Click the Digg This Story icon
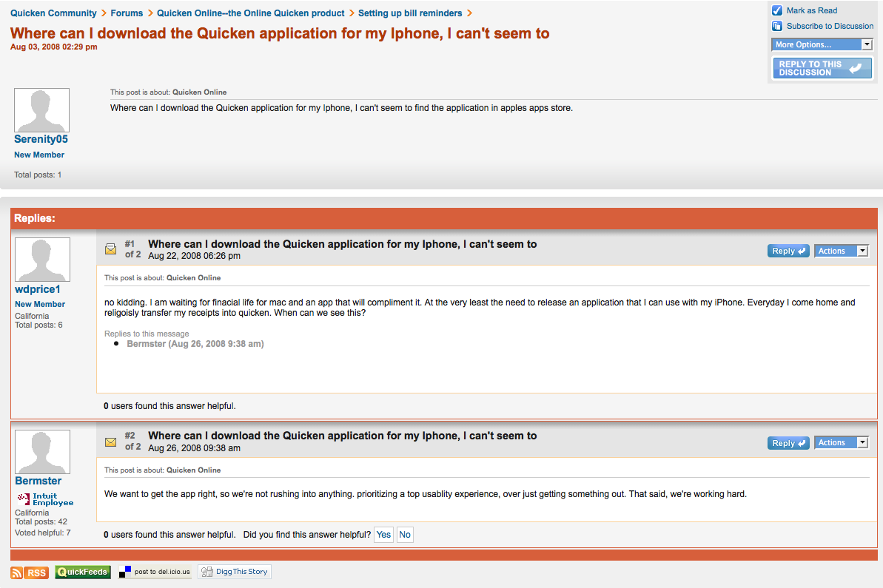Screen dimensions: 883x588 coord(207,572)
